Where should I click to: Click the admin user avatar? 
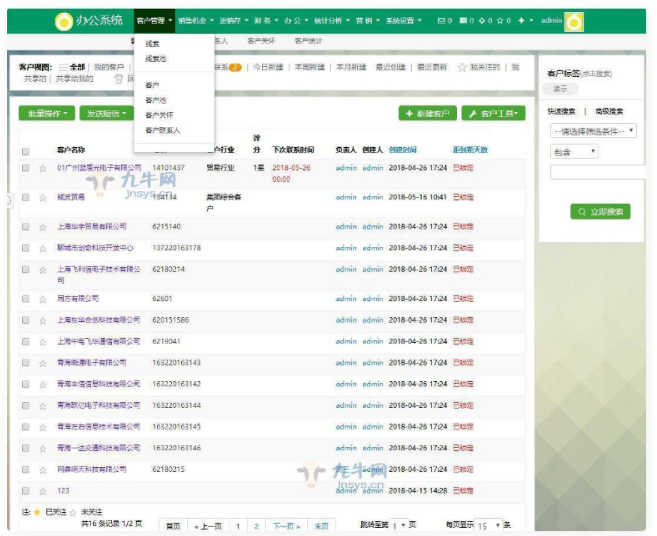click(x=574, y=21)
